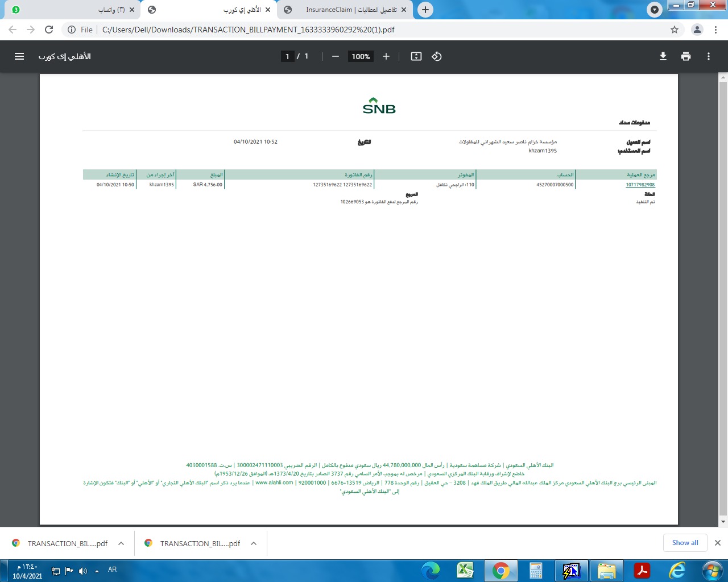Zoom in on the PDF document
This screenshot has width=728, height=582.
pos(386,56)
